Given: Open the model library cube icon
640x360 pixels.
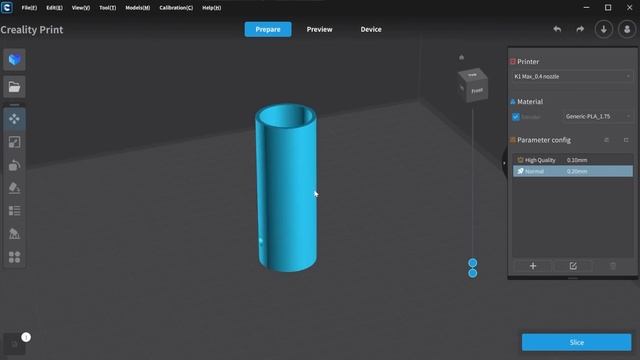Looking at the screenshot, I should (x=14, y=60).
